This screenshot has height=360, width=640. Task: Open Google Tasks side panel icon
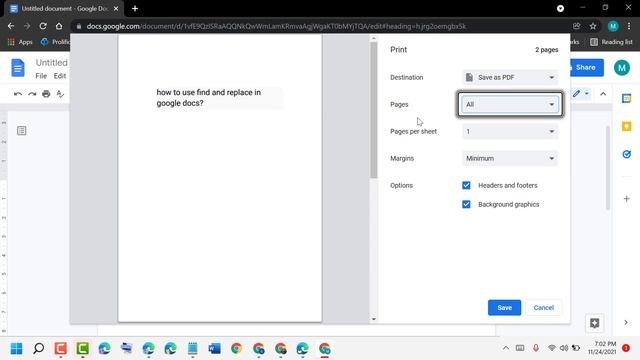(627, 154)
